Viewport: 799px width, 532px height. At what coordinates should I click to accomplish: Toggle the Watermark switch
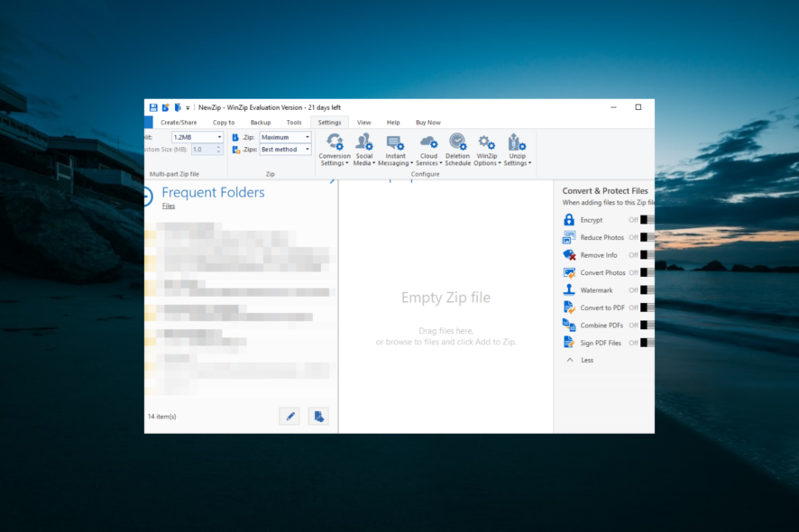click(x=647, y=290)
